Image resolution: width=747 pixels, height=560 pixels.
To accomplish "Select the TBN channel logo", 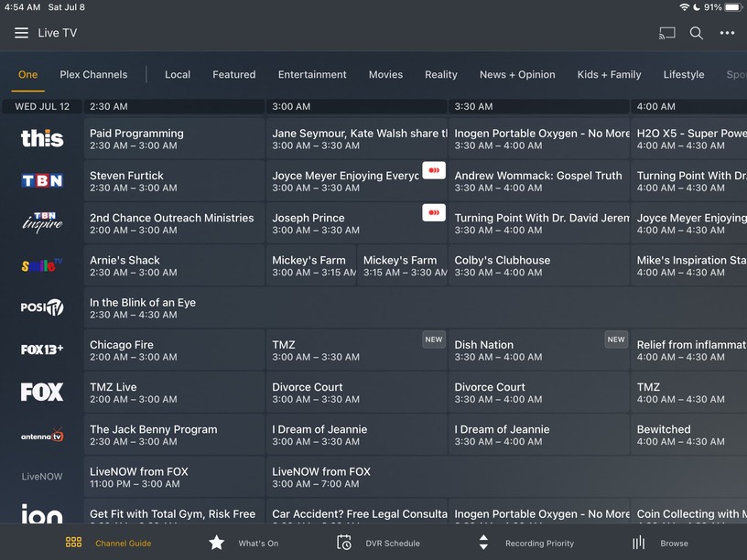I will click(42, 181).
